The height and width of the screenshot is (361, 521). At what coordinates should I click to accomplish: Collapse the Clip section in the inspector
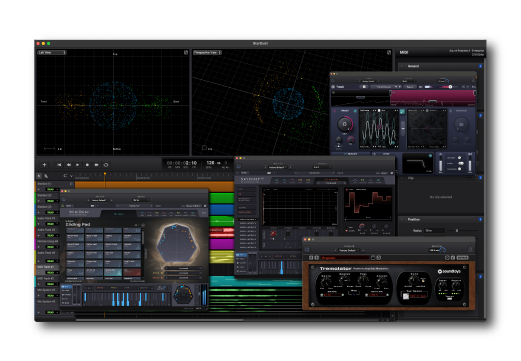click(x=402, y=178)
